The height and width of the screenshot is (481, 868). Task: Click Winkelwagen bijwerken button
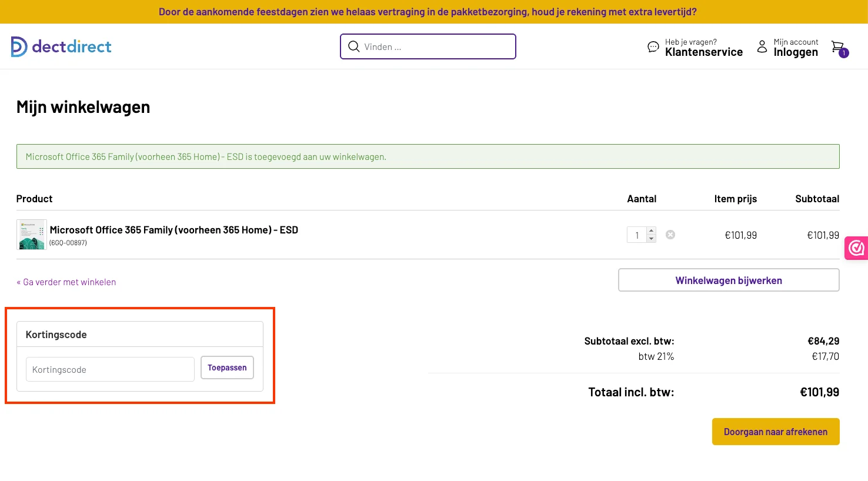(728, 280)
